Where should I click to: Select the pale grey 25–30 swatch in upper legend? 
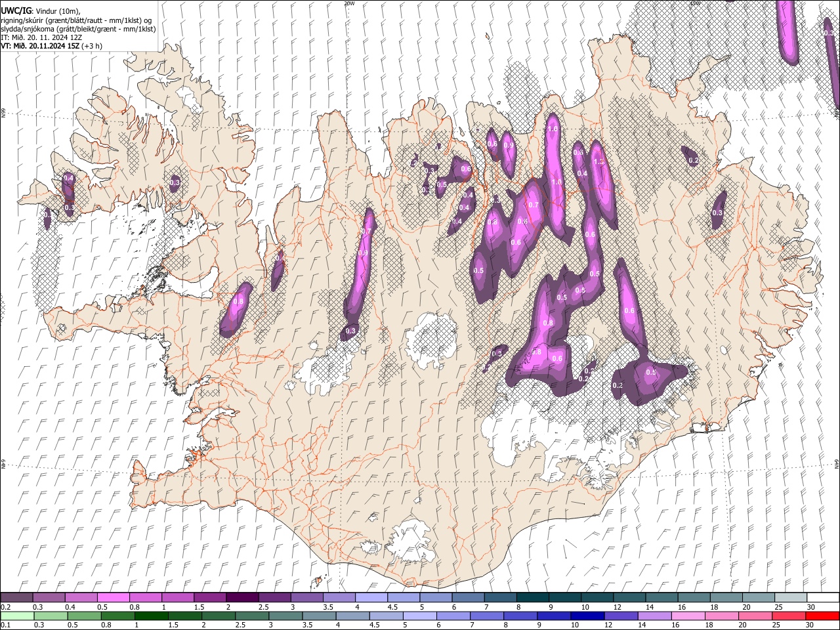click(791, 598)
